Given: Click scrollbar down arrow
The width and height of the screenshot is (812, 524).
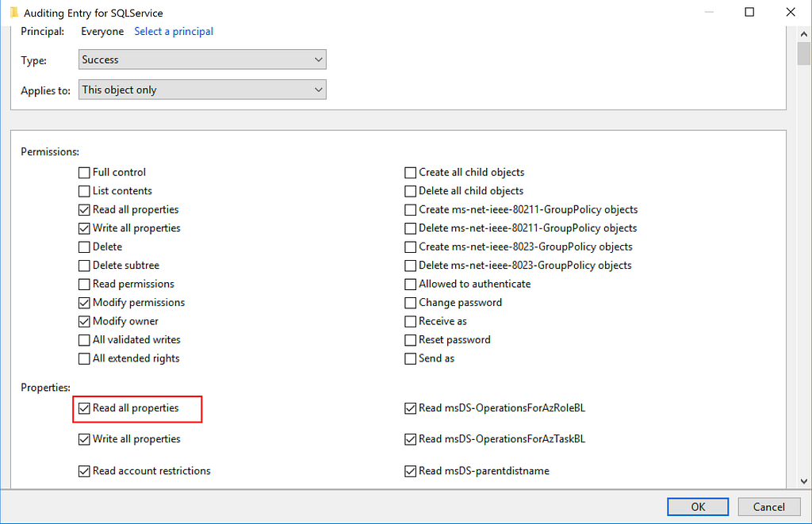Looking at the screenshot, I should (804, 481).
